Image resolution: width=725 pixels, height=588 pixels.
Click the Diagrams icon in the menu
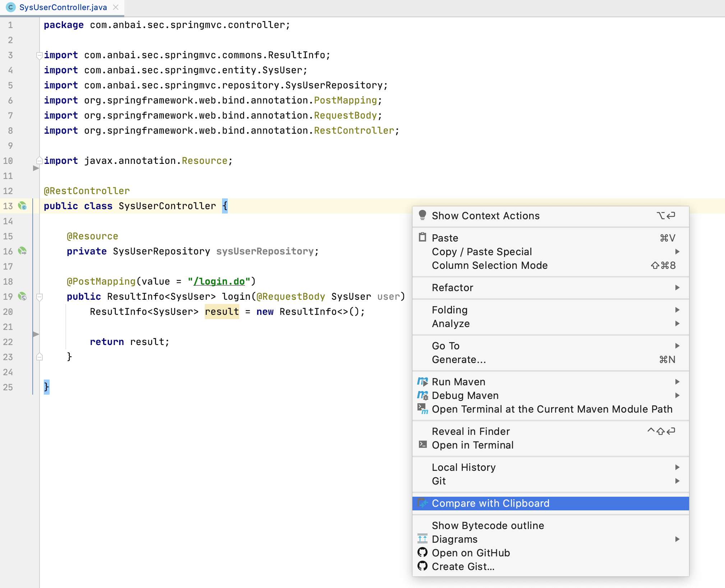coord(422,539)
